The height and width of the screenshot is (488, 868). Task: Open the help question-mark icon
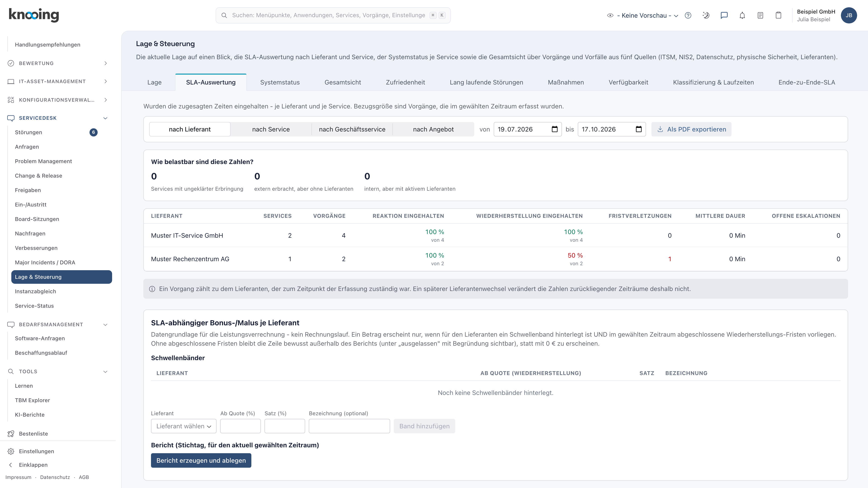point(688,16)
